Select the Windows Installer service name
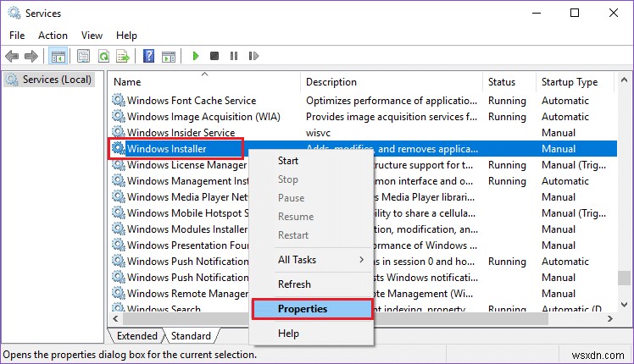634x364 pixels. 167,149
